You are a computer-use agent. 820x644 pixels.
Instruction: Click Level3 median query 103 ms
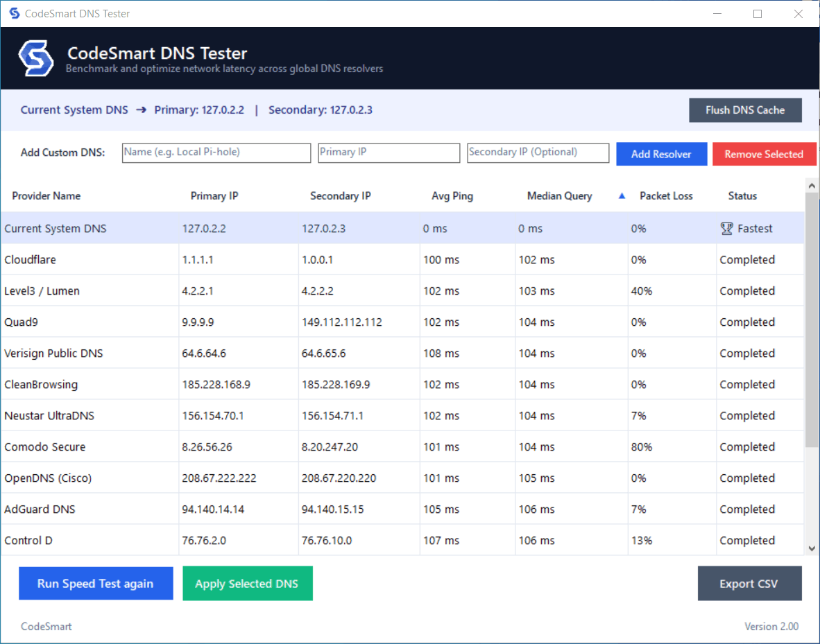pos(536,291)
